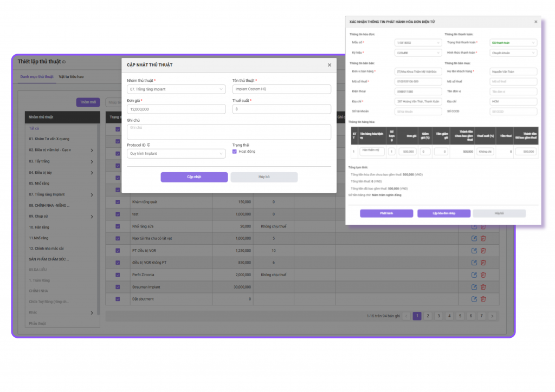This screenshot has width=555, height=392.
Task: Delete the PT điều trị VQR row
Action: 483,250
